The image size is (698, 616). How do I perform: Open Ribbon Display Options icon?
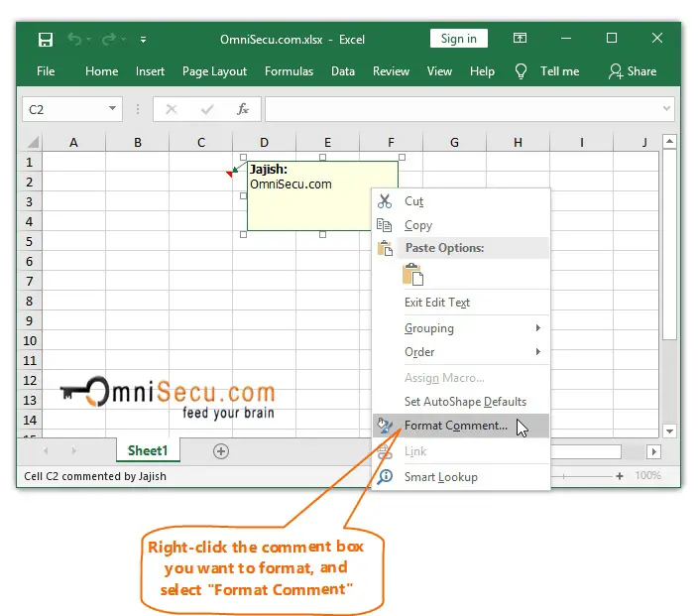click(520, 39)
